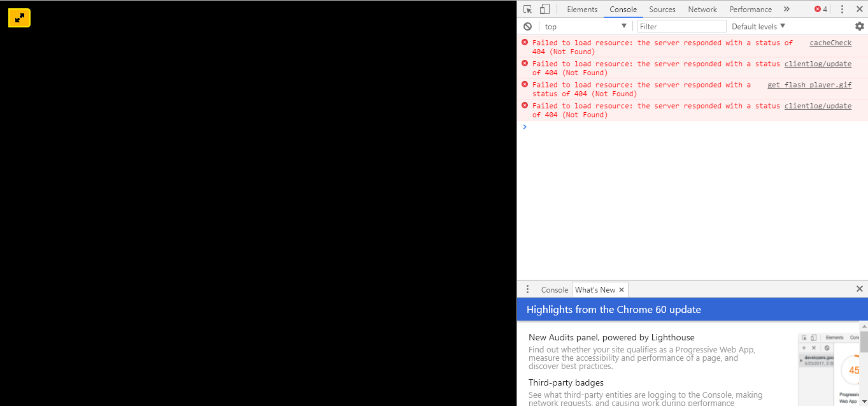
Task: Clear the console with the ban icon
Action: pos(527,26)
